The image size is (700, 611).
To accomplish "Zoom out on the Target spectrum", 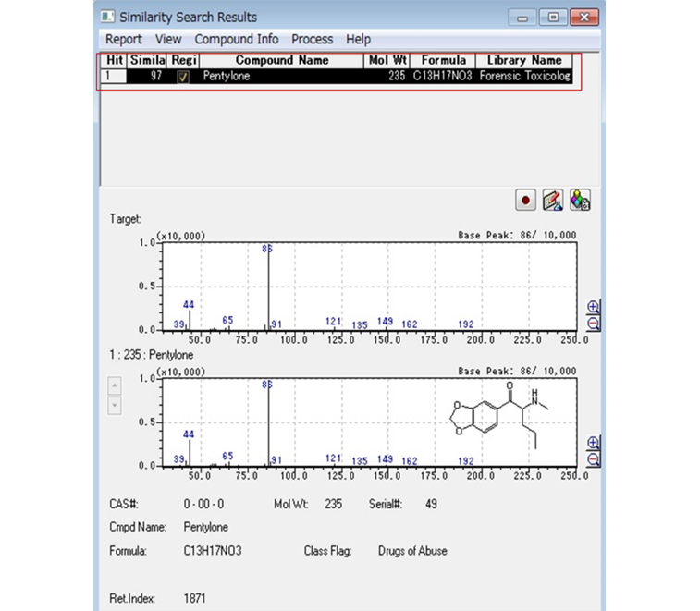I will click(593, 324).
